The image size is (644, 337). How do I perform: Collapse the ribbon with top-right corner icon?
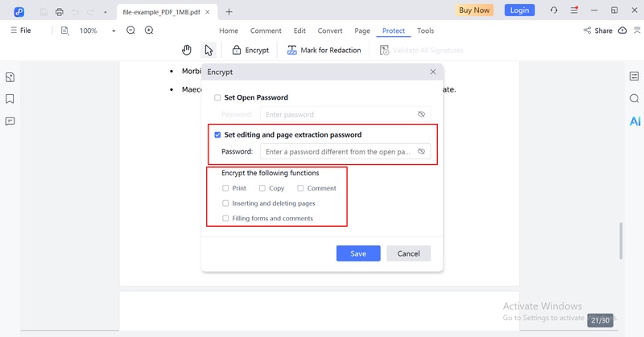point(637,31)
